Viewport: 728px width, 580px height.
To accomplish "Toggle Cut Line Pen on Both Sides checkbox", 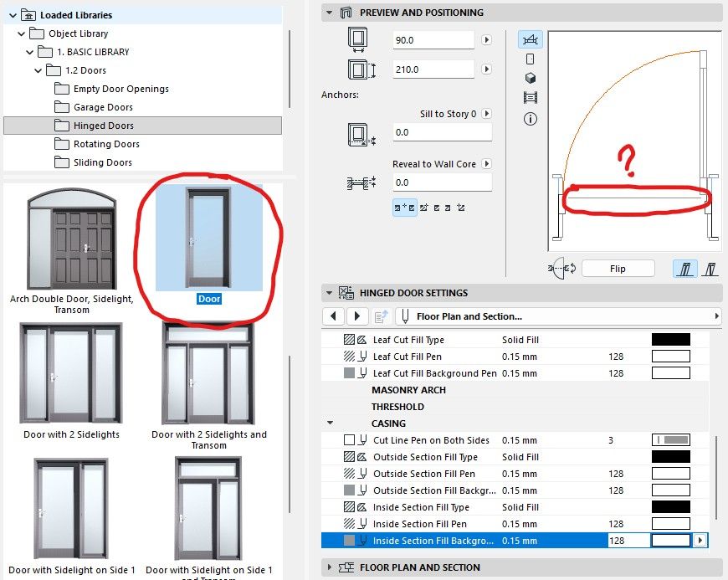I will coord(349,440).
